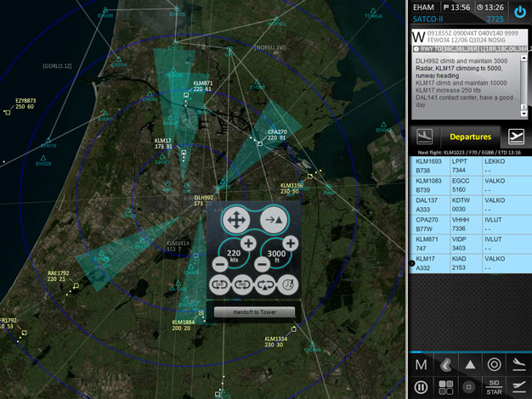
Task: Click the weather radar cloud icon
Action: (444, 364)
